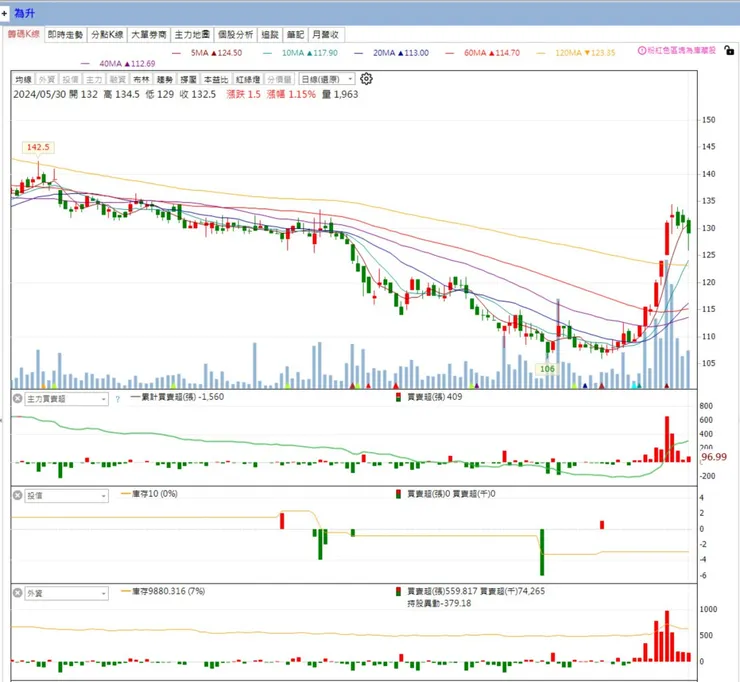This screenshot has width=740, height=682.
Task: Open the 主力買賣超 indicator dropdown
Action: coord(66,399)
